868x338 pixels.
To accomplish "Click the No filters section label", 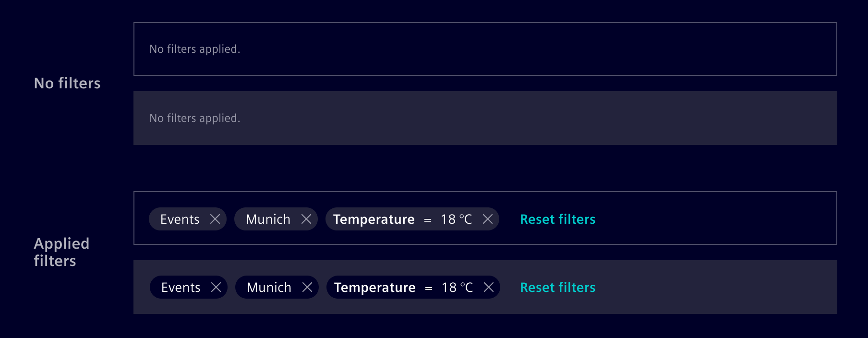I will pyautogui.click(x=67, y=83).
